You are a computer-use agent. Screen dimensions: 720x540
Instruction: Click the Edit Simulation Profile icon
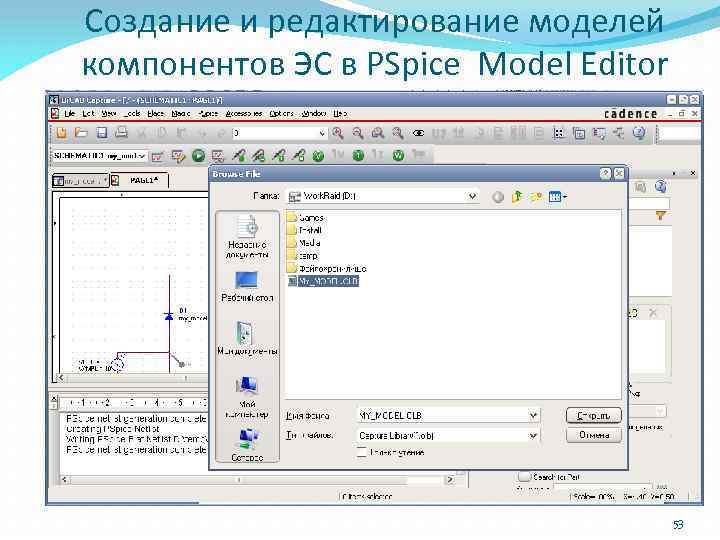tap(178, 156)
